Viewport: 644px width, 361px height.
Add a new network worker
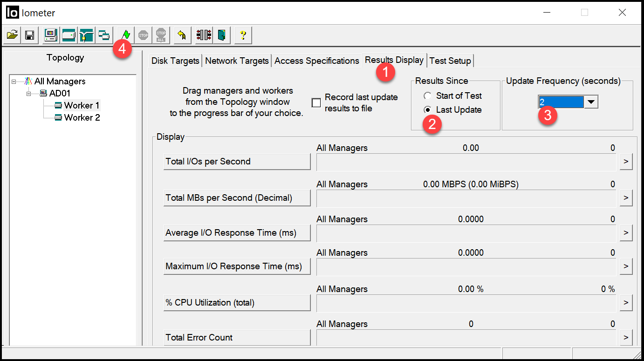(x=87, y=35)
